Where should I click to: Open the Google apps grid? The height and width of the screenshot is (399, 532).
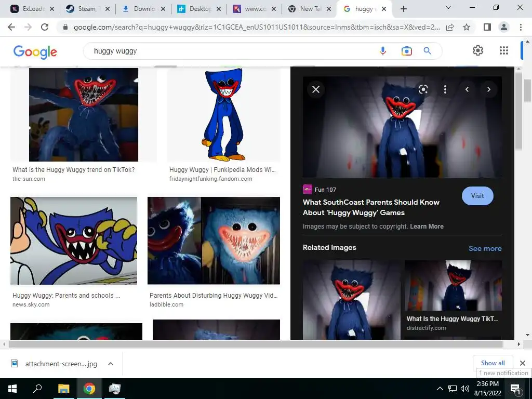click(x=504, y=50)
